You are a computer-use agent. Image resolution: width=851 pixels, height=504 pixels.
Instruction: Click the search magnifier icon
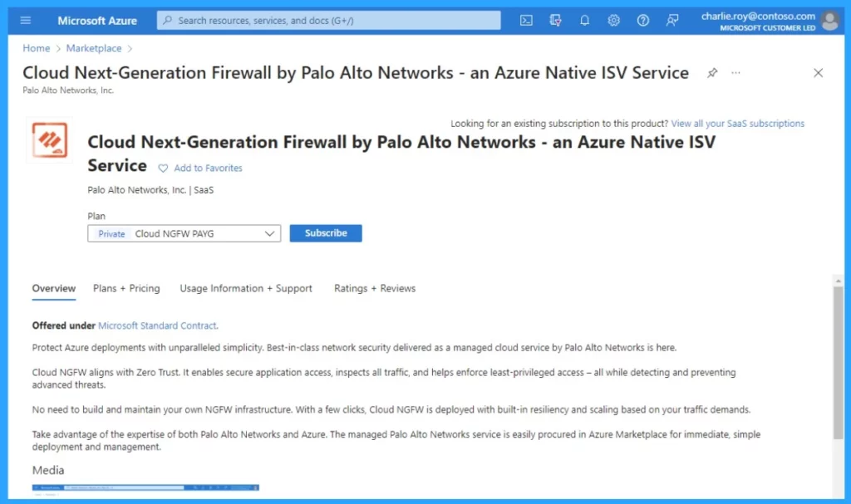pyautogui.click(x=168, y=21)
